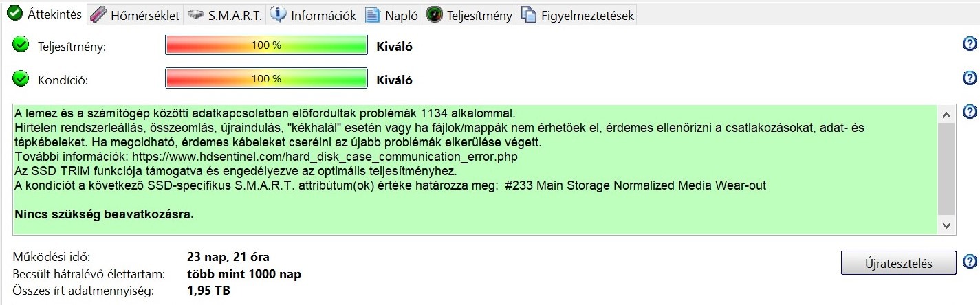Click the Kondíció 100 % health bar
This screenshot has width=980, height=305.
click(x=266, y=79)
